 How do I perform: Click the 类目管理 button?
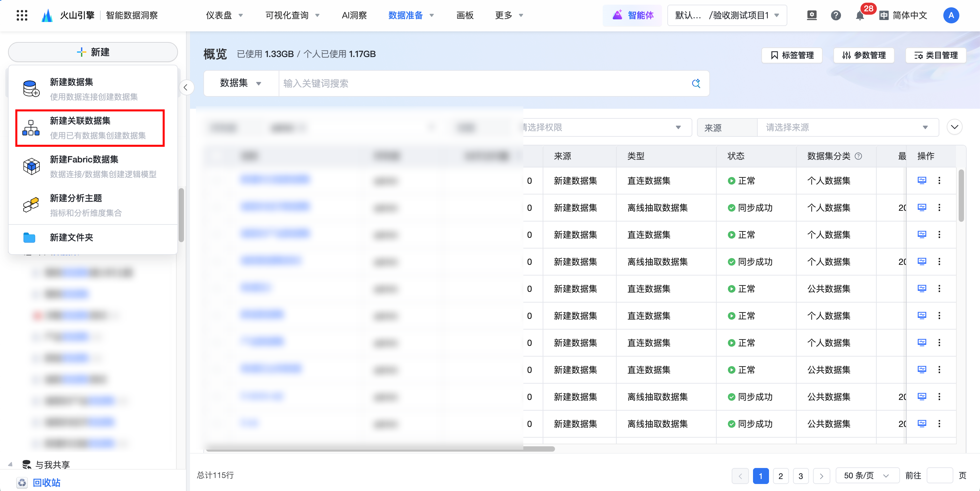936,55
